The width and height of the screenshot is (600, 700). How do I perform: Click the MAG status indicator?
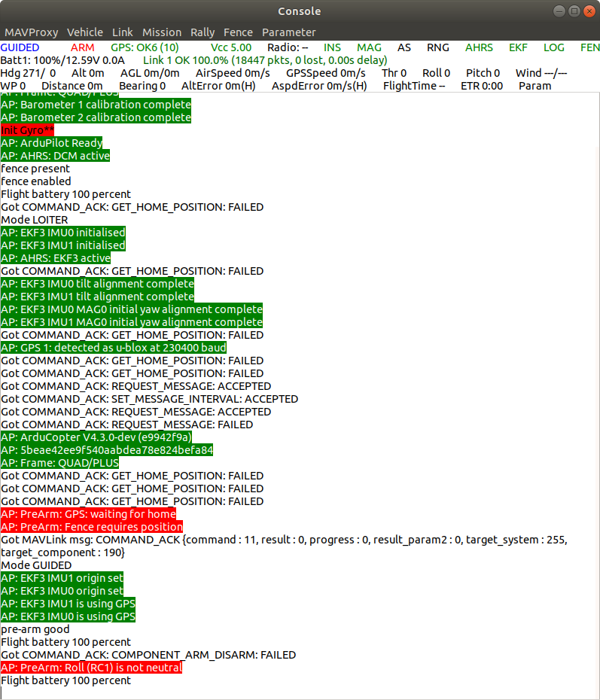369,47
